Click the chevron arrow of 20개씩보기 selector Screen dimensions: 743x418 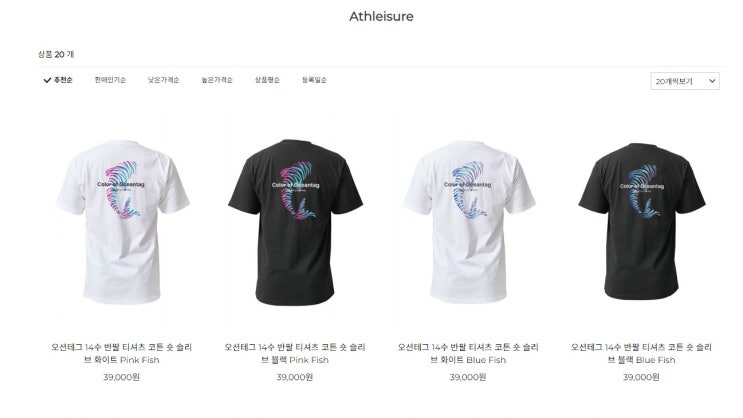[712, 81]
